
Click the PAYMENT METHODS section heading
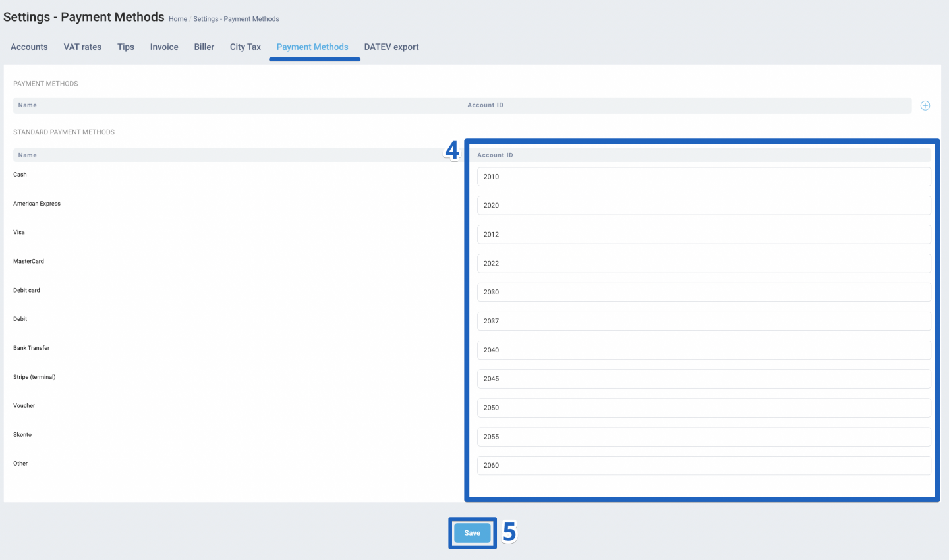click(x=45, y=84)
